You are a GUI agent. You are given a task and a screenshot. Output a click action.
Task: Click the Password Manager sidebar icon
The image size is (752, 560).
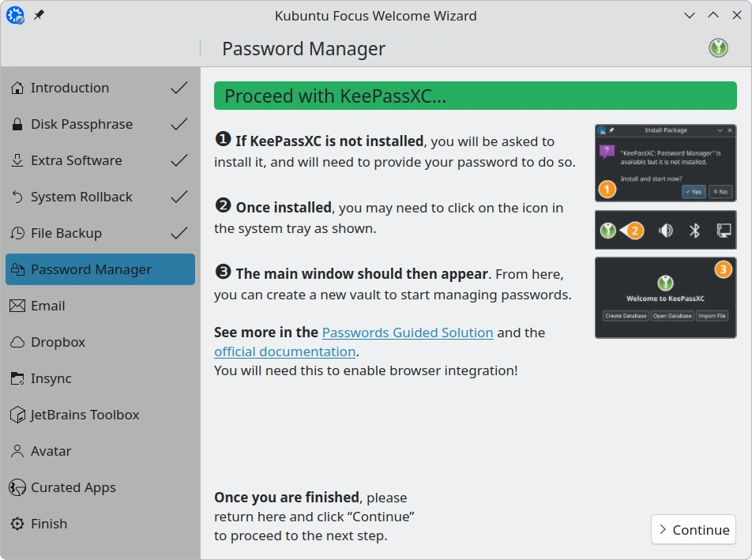coord(17,269)
